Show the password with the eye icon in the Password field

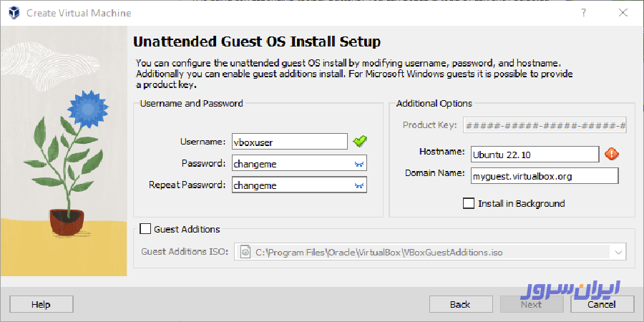click(x=359, y=164)
